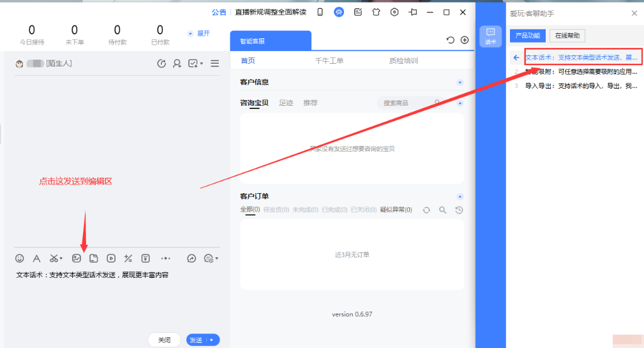Click the 关闭 button in chat
This screenshot has width=644, height=348.
164,340
